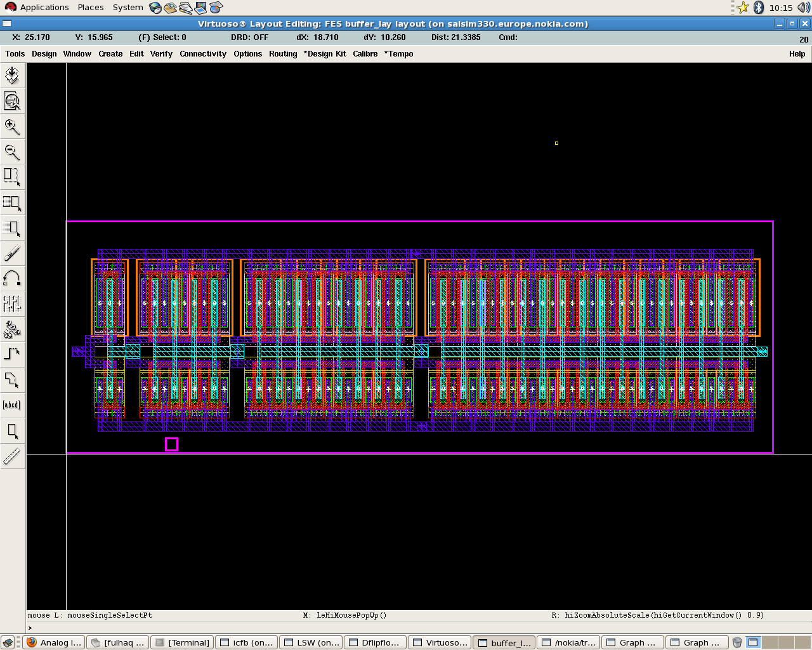Click the Create Path tool icon
This screenshot has height=650, width=812.
(x=12, y=354)
